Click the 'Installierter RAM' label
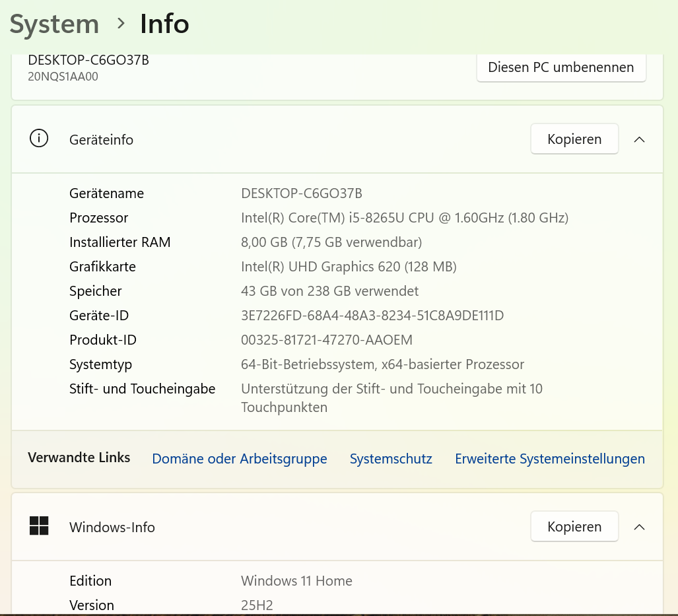678x616 pixels. pos(119,242)
